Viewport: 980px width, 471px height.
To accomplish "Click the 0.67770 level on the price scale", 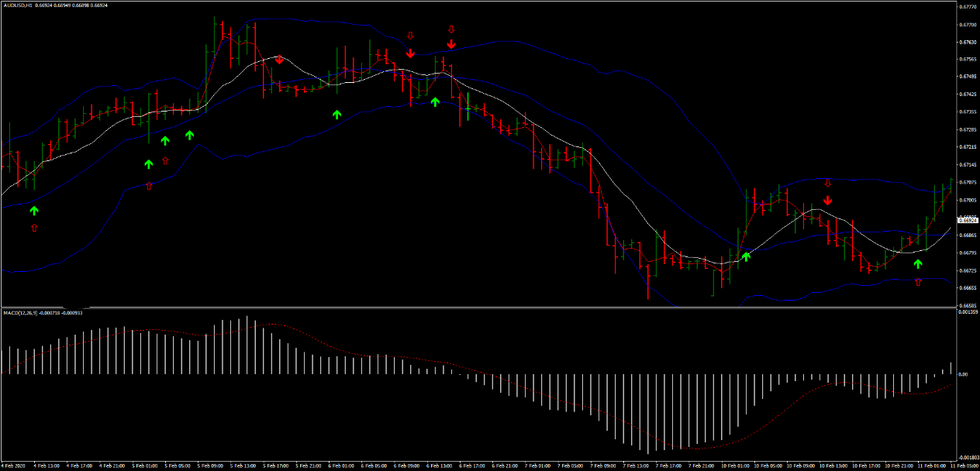I will 967,7.
